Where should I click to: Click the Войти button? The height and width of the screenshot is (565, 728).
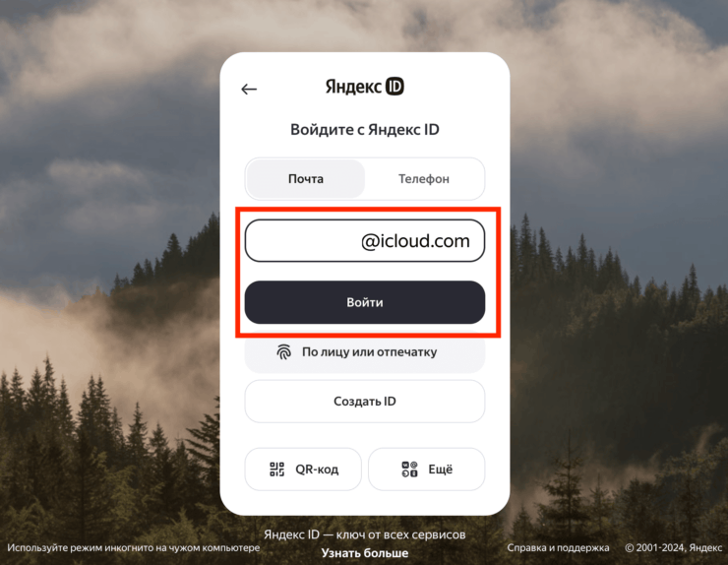pyautogui.click(x=365, y=302)
